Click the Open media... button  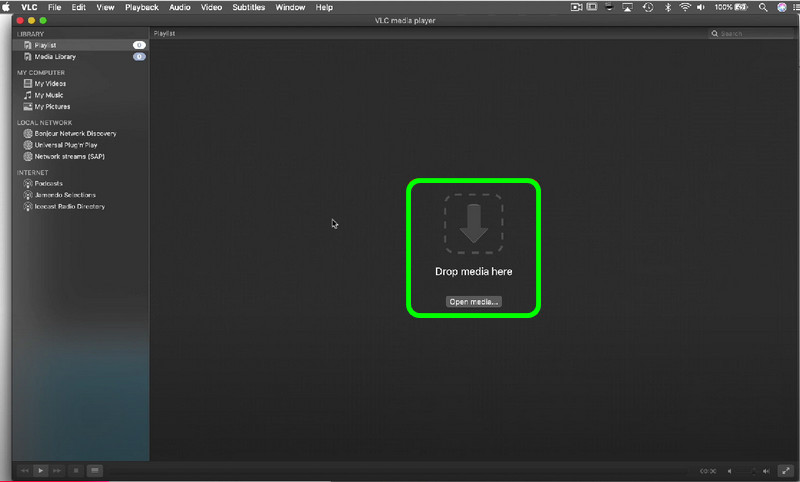tap(473, 301)
